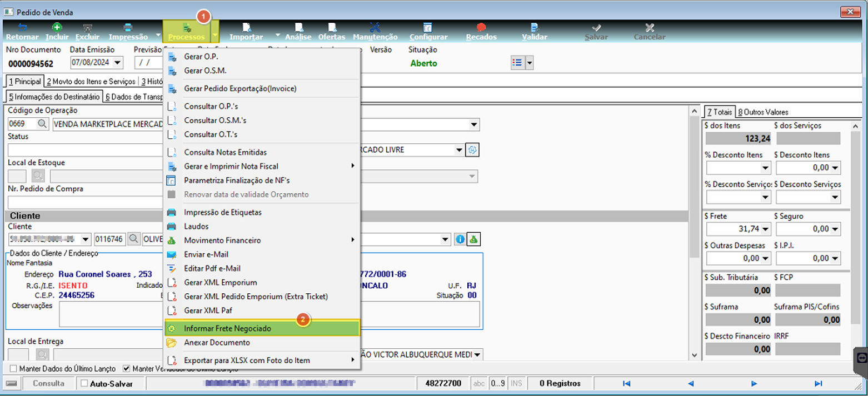Expand Gerar e Imprimir Nota Fiscal submenu
The height and width of the screenshot is (396, 868).
click(263, 166)
